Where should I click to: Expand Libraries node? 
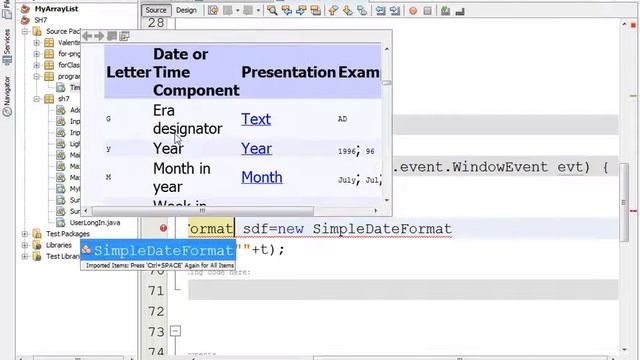click(x=25, y=245)
